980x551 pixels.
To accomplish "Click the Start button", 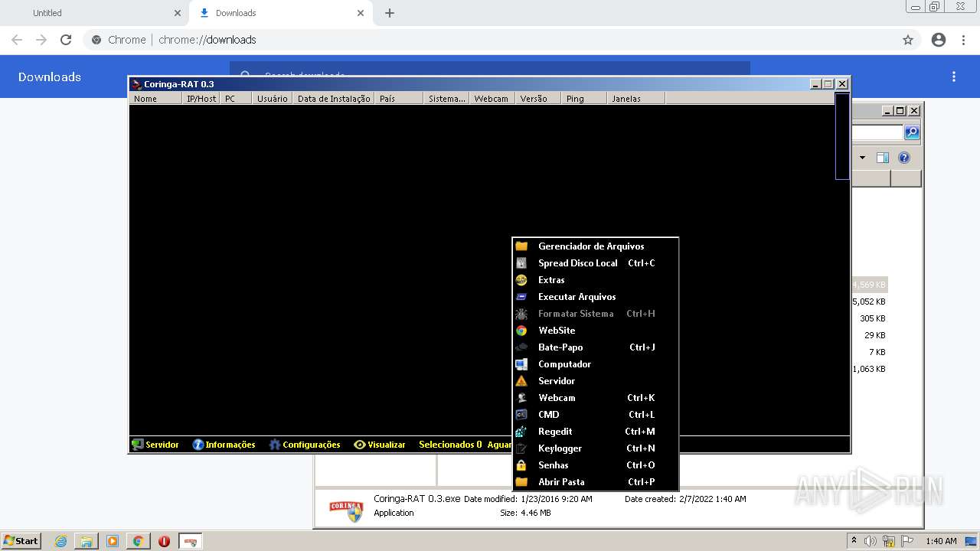I will point(21,541).
